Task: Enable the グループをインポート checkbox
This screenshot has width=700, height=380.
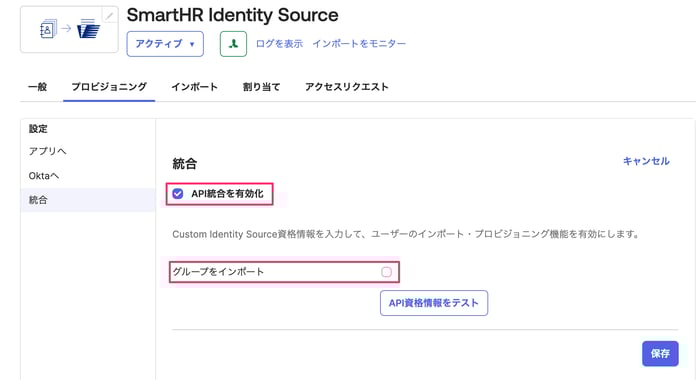Action: coord(387,272)
